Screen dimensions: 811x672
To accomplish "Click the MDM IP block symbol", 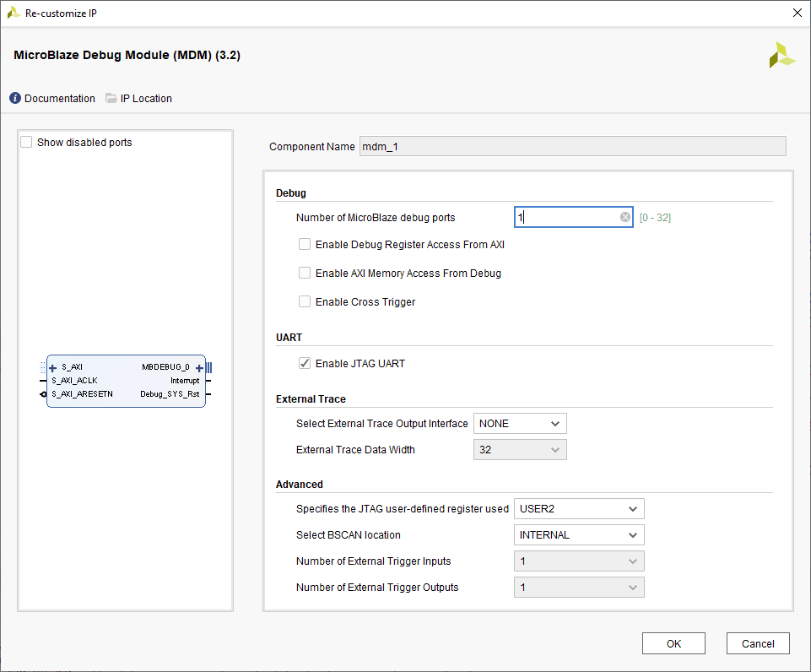I will pos(126,382).
